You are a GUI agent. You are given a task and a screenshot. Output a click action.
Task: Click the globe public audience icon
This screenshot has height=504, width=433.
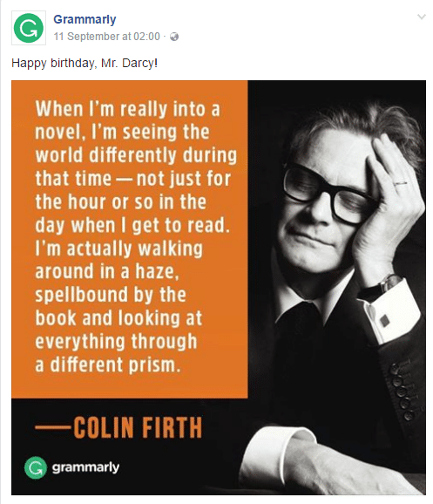174,37
